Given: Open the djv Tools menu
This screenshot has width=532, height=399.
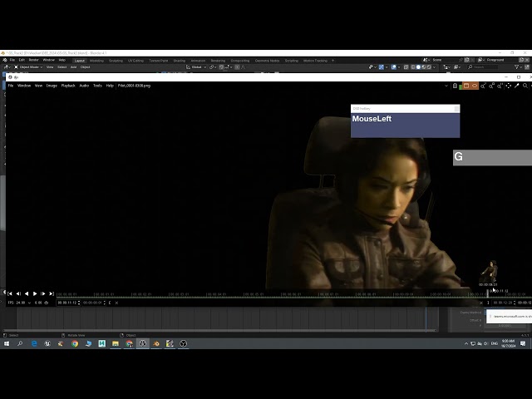Looking at the screenshot, I should (98, 86).
